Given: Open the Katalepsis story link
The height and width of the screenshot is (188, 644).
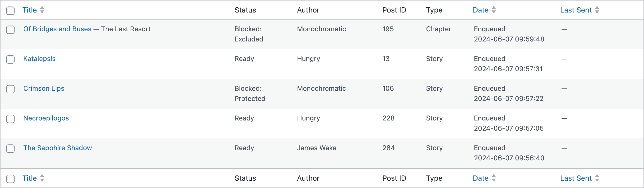Looking at the screenshot, I should pos(39,59).
